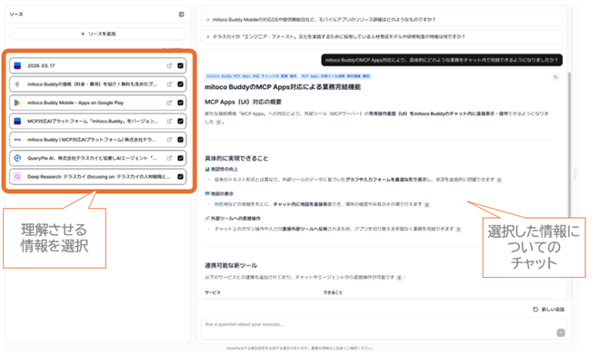
Task: Uncheck the mitoco Buddyの価格 source checkbox
Action: (x=180, y=84)
